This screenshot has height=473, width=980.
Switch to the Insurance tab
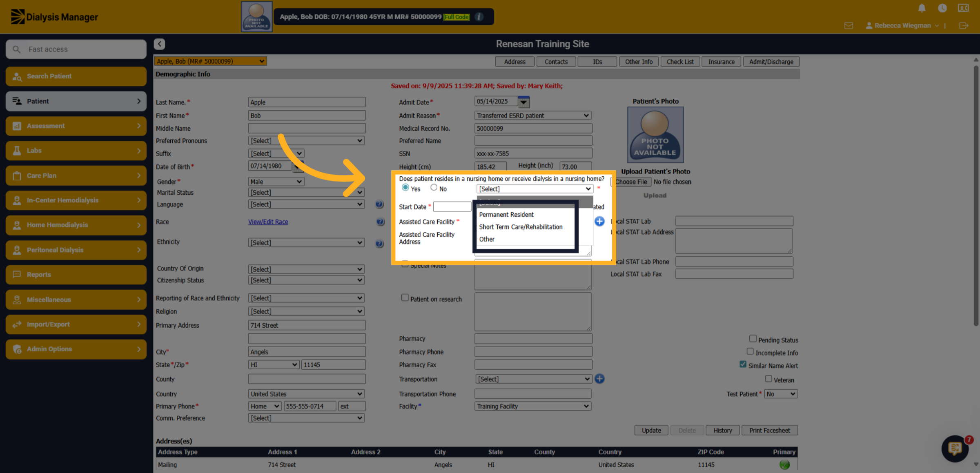[721, 62]
